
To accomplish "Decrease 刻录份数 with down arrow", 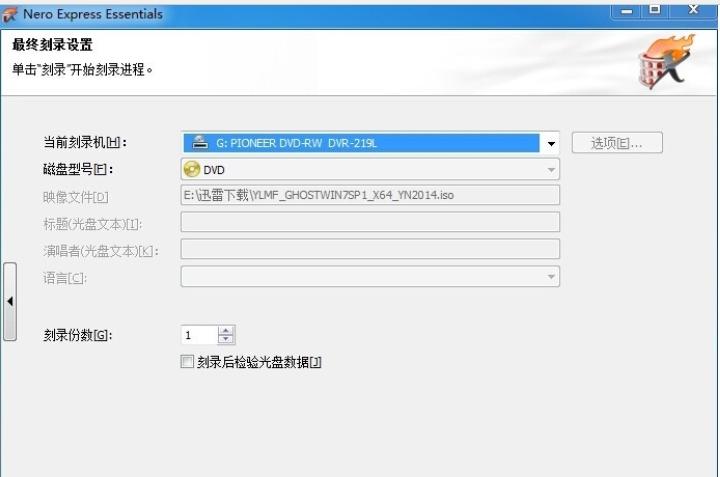I will (x=226, y=340).
